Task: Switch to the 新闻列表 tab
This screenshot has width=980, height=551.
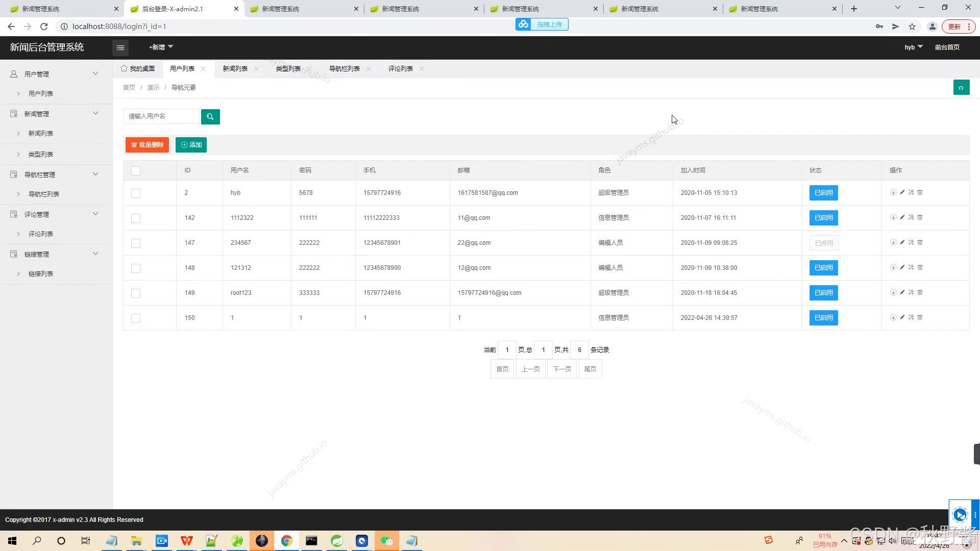Action: coord(235,69)
